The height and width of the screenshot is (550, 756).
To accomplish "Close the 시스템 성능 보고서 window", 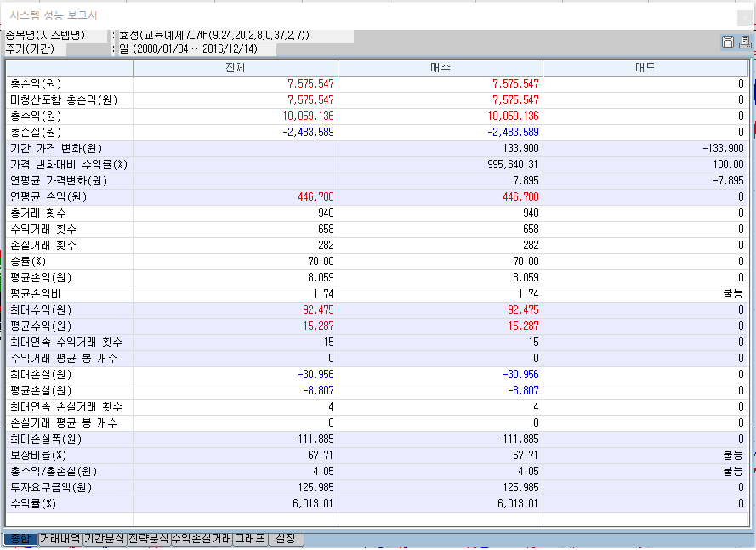I will (745, 15).
